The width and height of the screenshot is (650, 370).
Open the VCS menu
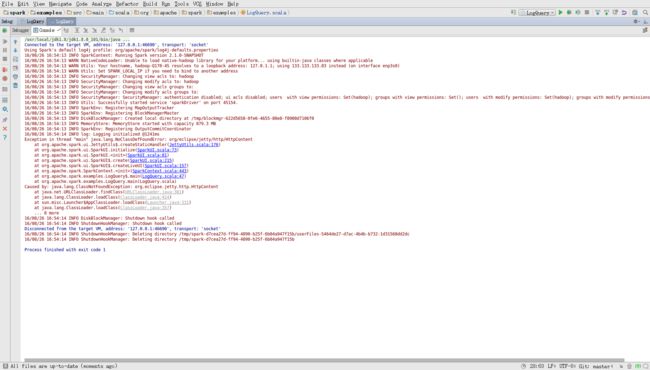(x=197, y=4)
